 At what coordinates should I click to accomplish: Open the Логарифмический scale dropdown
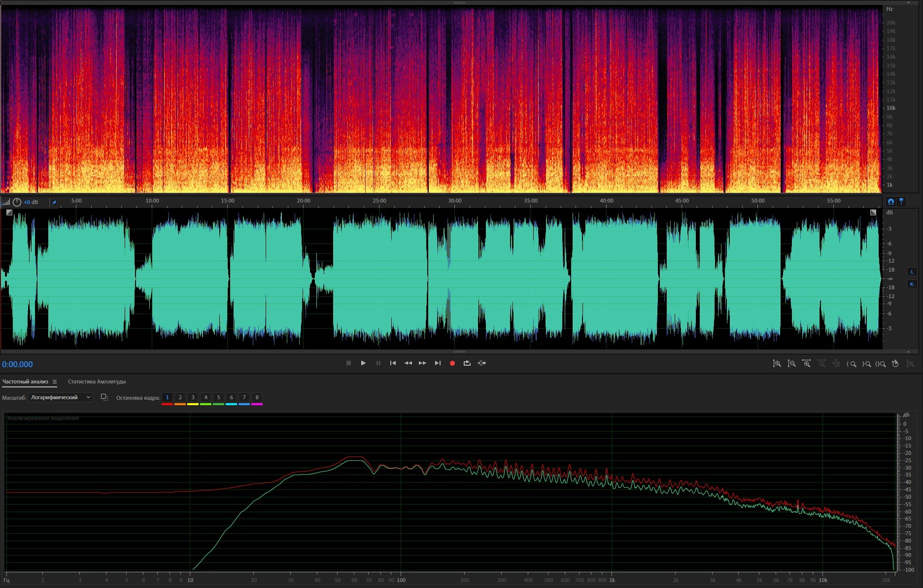[x=60, y=397]
